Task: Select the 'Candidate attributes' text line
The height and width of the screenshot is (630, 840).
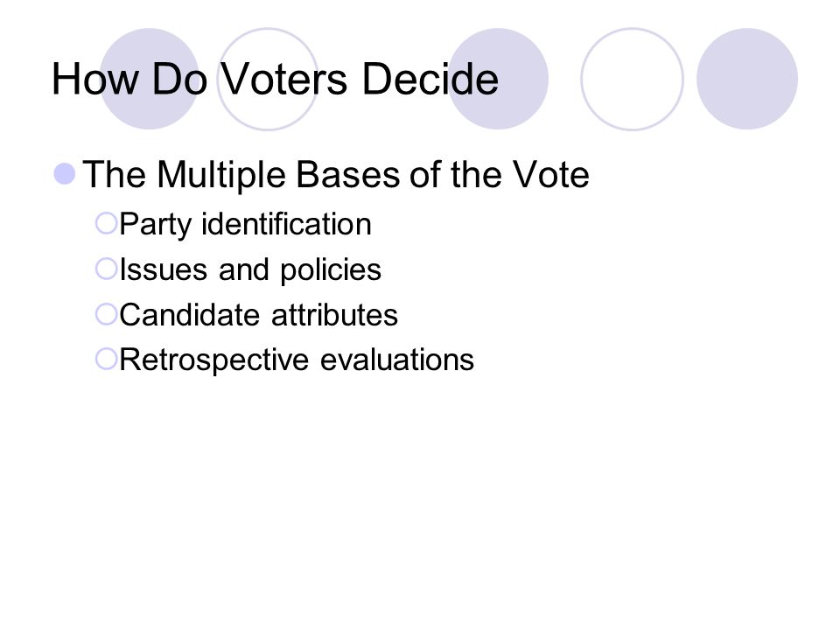Action: click(258, 314)
